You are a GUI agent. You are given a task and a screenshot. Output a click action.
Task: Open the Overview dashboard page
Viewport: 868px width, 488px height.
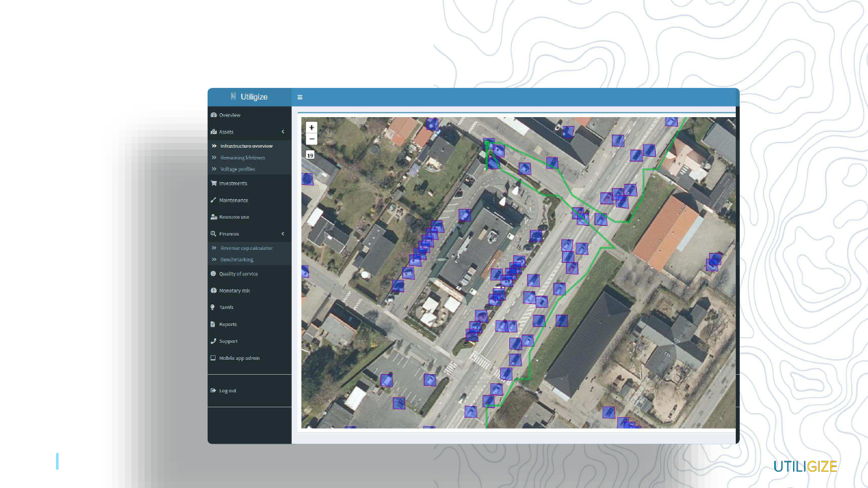click(x=249, y=115)
